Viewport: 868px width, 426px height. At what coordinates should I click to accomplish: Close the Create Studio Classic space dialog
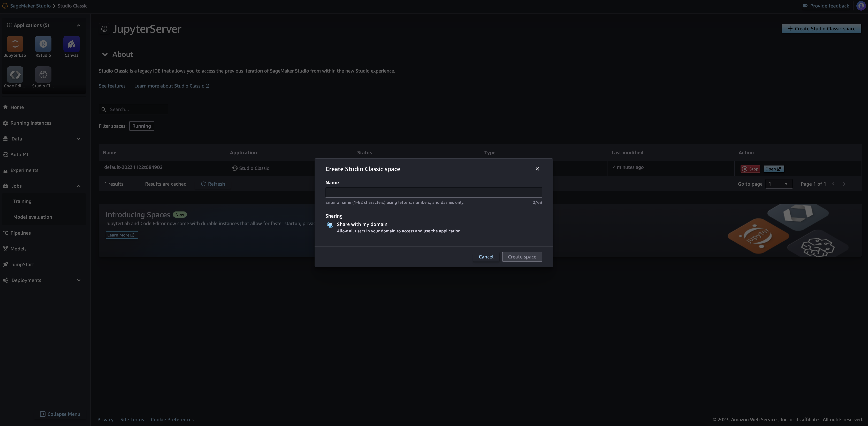[537, 169]
